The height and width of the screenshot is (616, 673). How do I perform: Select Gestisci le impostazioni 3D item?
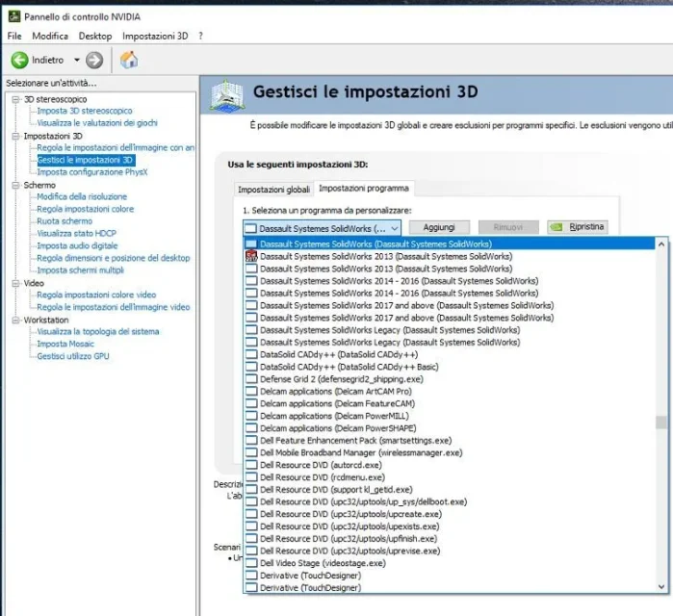coord(86,160)
